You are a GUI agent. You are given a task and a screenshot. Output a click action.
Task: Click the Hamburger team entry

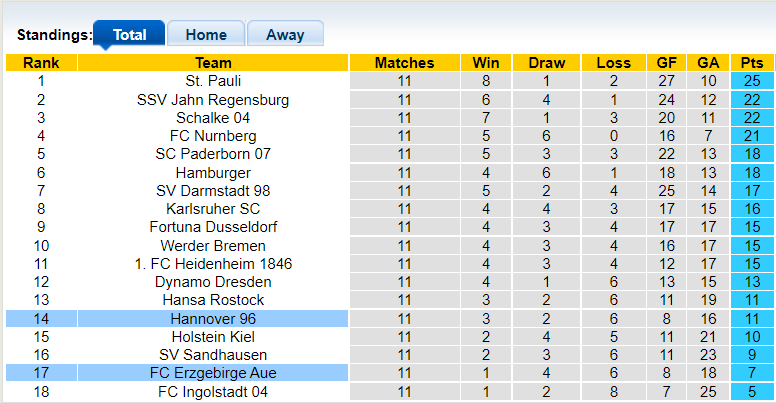tap(213, 173)
